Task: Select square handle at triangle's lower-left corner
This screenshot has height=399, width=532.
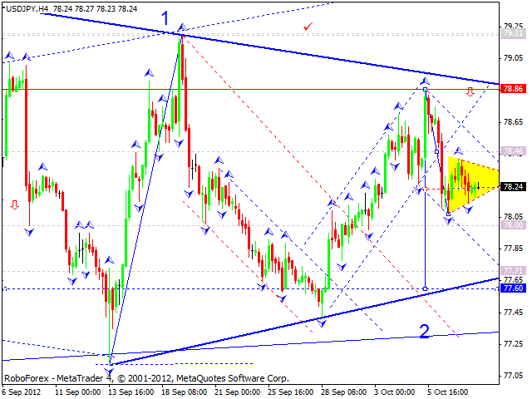Action: tap(448, 214)
